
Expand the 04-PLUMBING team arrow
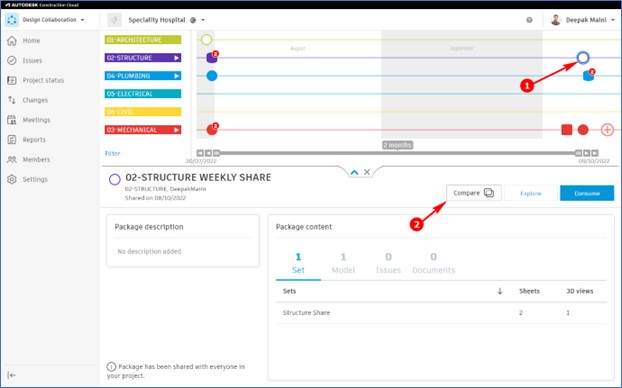pos(177,76)
